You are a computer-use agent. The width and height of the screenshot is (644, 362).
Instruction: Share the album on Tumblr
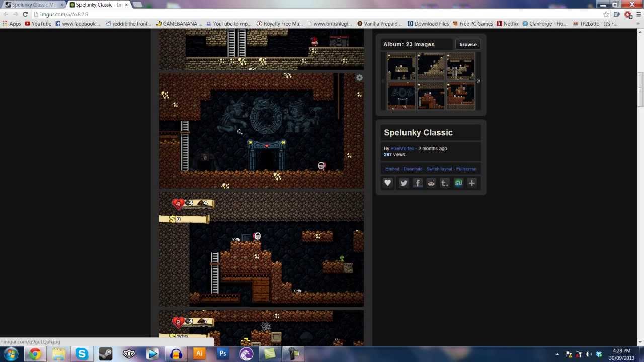tap(445, 183)
